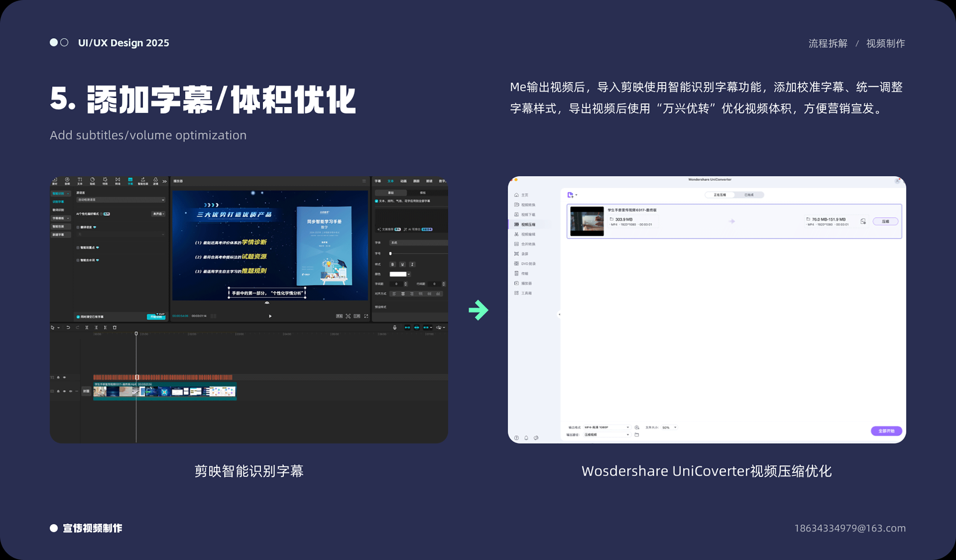This screenshot has height=560, width=956.
Task: Toggle the 智能划重点 checkbox
Action: point(78,248)
